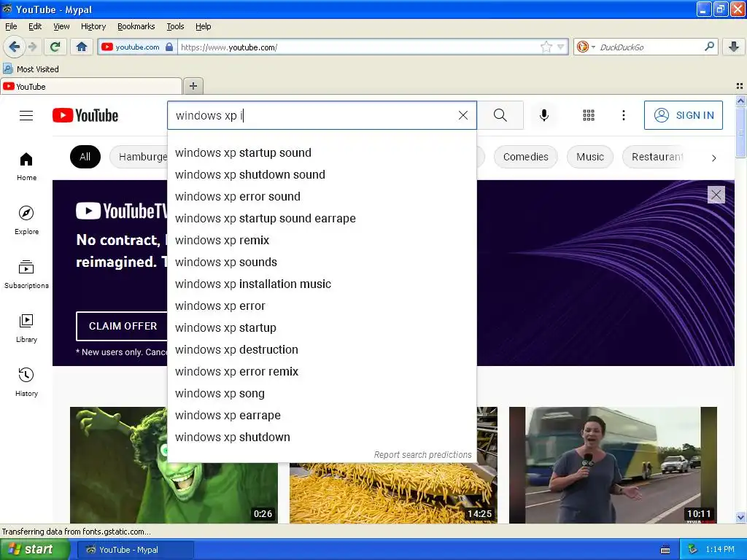Open the View menu
Screen dimensions: 747x560
(x=61, y=26)
